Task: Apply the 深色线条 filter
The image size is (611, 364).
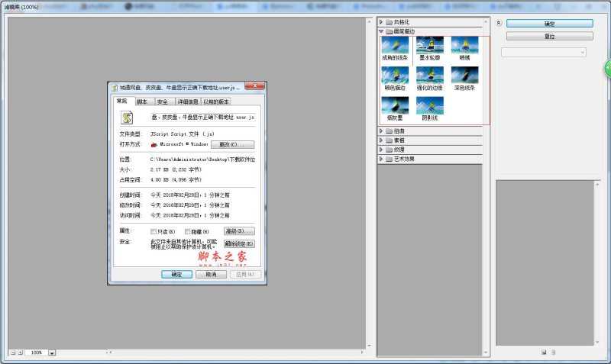Action: (x=464, y=76)
